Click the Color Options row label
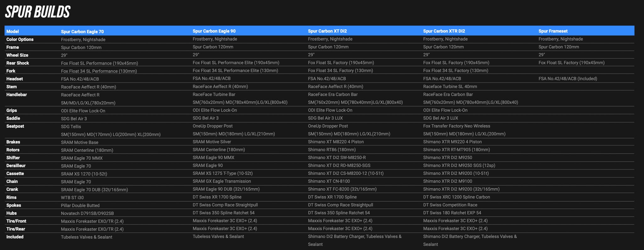 coord(20,39)
